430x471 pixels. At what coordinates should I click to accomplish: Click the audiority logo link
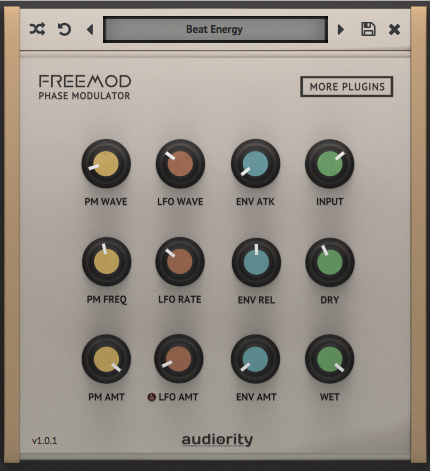[217, 440]
